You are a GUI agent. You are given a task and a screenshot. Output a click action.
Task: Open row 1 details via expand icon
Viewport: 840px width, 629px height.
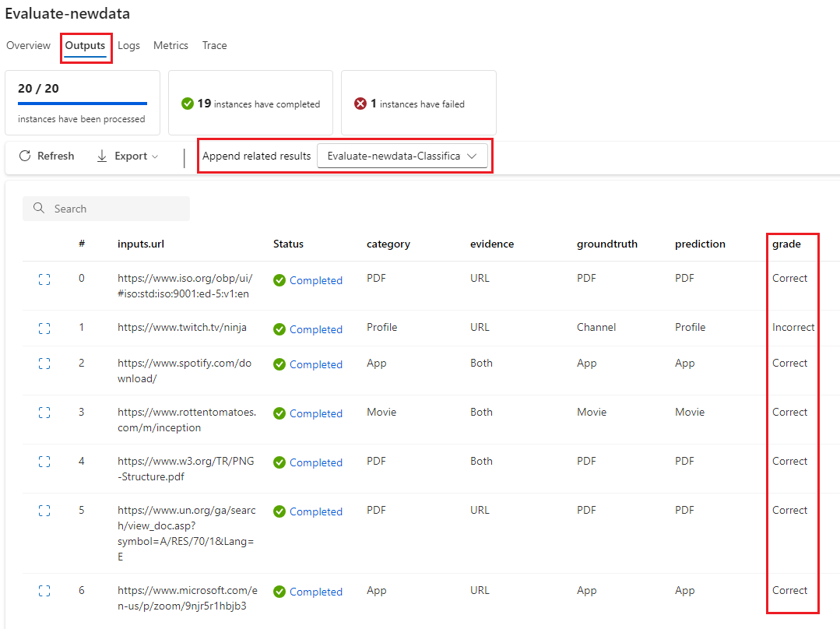tap(44, 329)
